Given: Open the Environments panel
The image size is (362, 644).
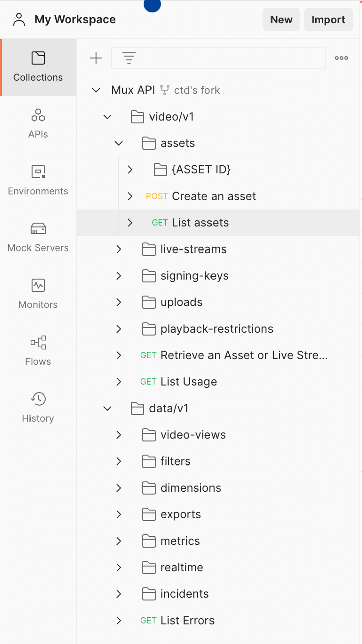Looking at the screenshot, I should (38, 179).
